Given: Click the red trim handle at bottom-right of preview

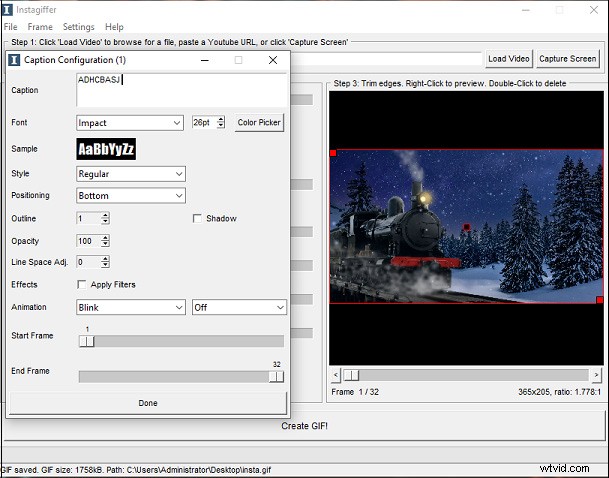Looking at the screenshot, I should point(599,299).
